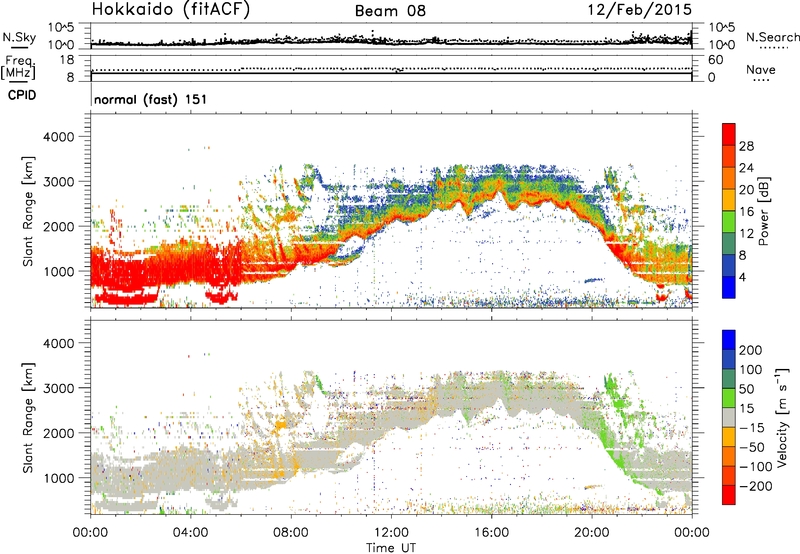Click the '12:00' time axis tick label

pos(391,533)
